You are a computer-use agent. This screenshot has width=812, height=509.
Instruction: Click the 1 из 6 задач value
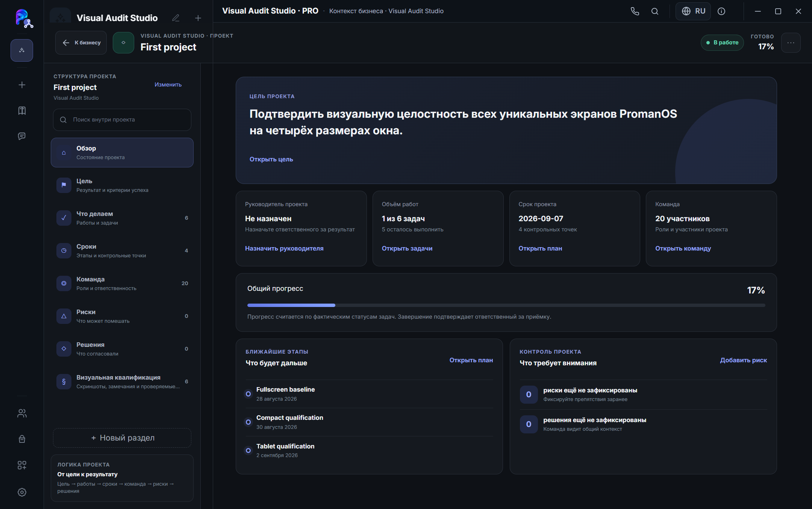click(403, 219)
